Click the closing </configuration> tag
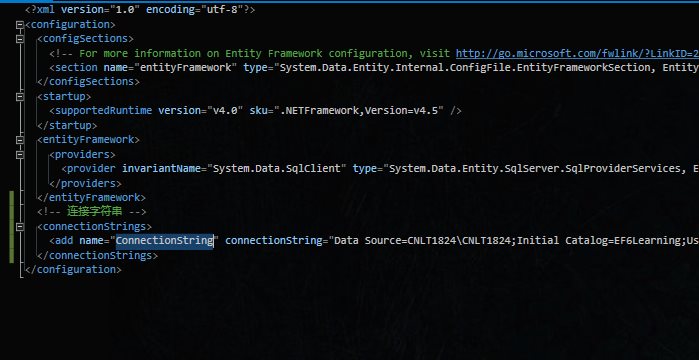699x360 pixels. coord(73,270)
